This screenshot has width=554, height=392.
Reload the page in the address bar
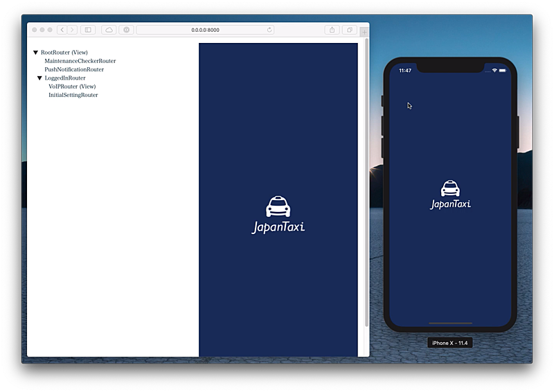tap(269, 30)
